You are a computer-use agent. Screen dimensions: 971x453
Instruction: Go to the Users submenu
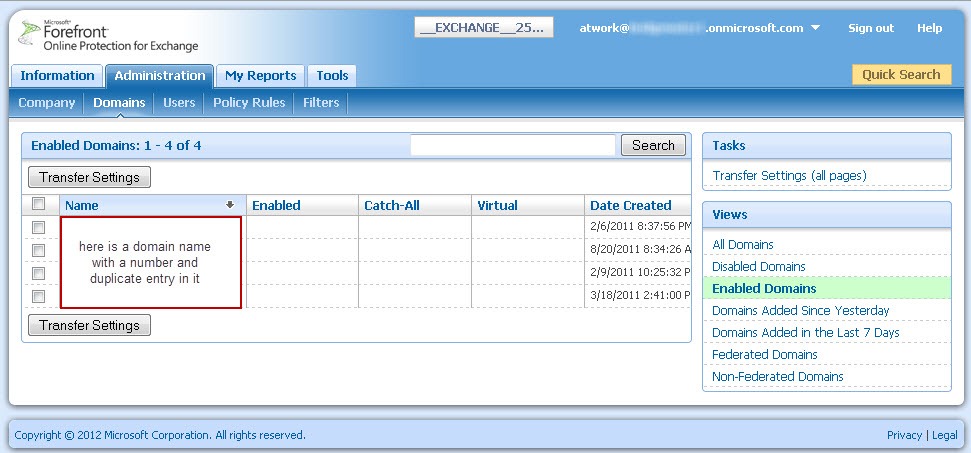coord(179,103)
